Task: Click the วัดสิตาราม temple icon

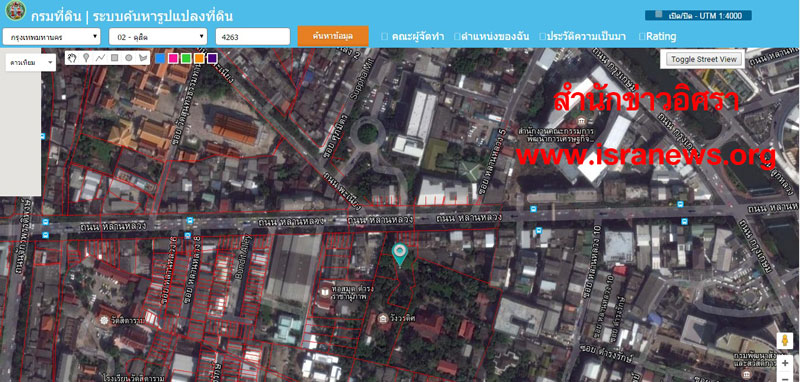Action: point(105,320)
